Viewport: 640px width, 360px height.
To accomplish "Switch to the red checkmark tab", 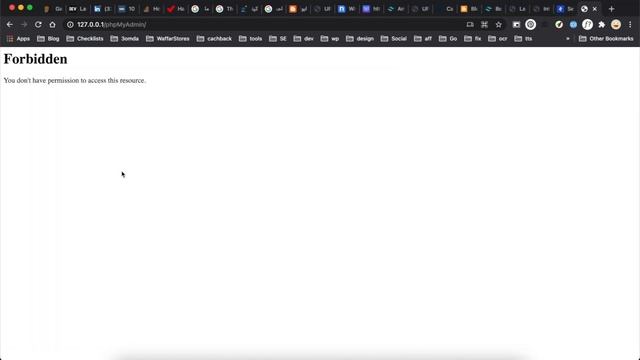I will pos(176,9).
